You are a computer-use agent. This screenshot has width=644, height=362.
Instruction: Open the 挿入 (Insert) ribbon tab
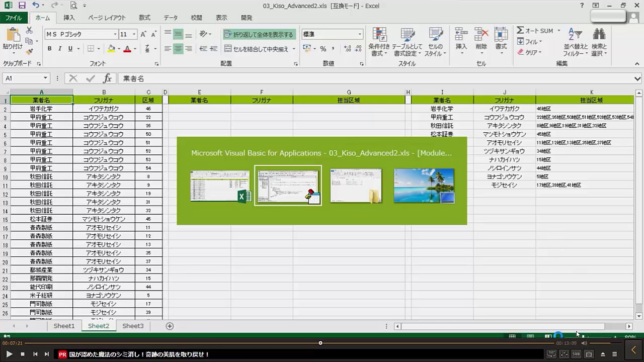[69, 18]
